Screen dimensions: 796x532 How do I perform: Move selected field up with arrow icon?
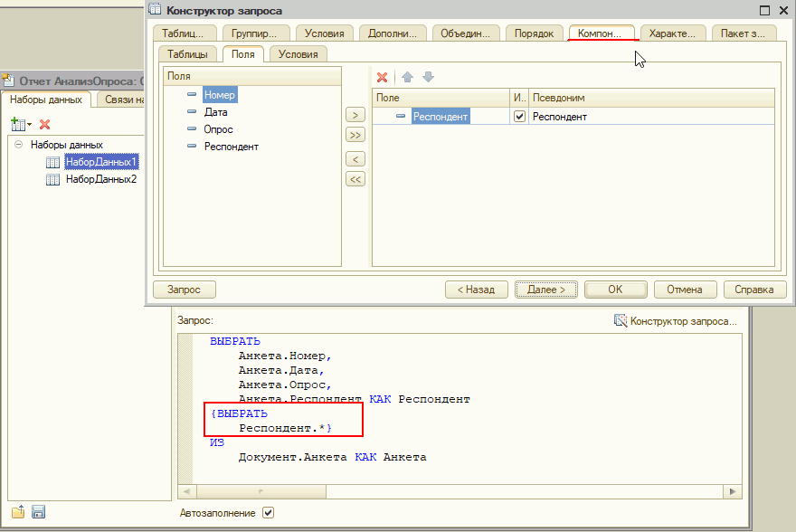tap(407, 77)
